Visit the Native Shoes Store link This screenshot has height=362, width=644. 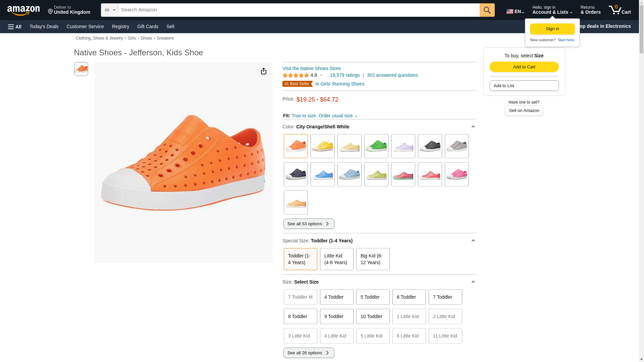(311, 68)
